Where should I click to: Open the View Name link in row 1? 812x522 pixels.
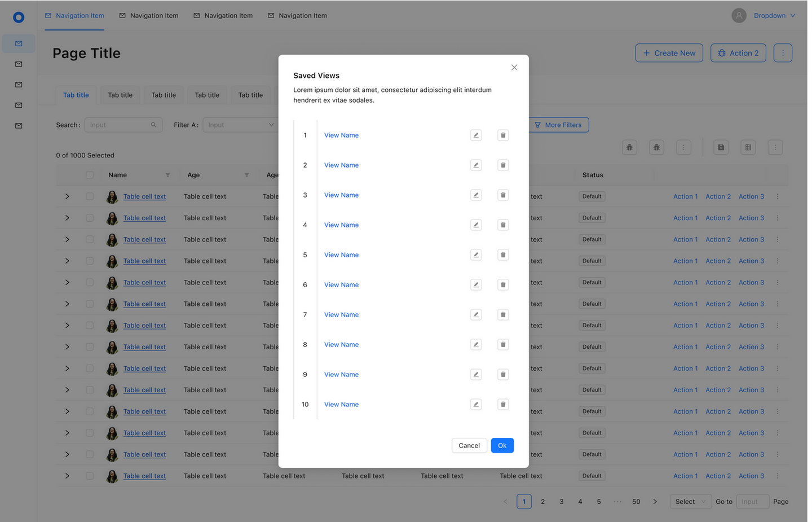pyautogui.click(x=341, y=135)
